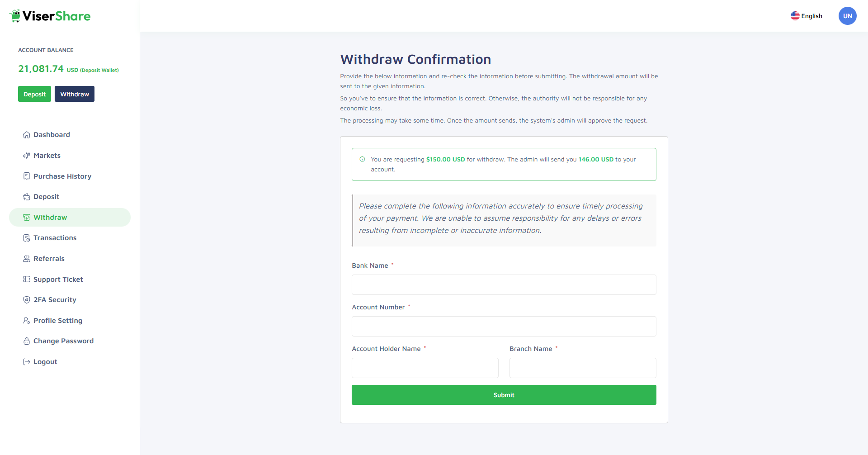The width and height of the screenshot is (868, 455).
Task: Focus the Bank Name input field
Action: 504,285
